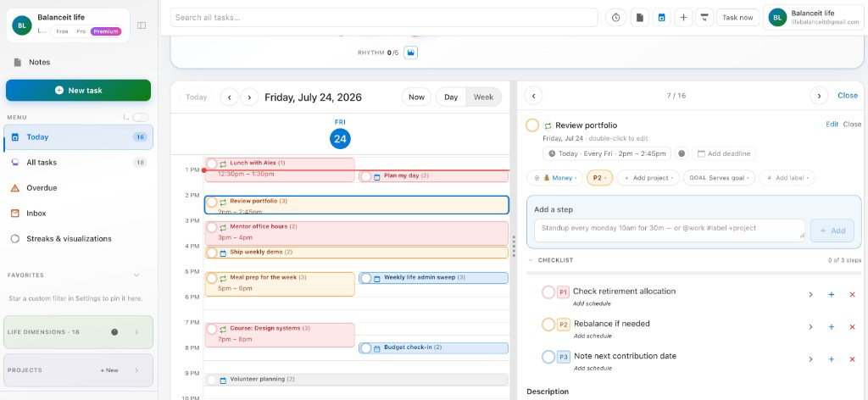
Task: Create new project with + New
Action: pyautogui.click(x=109, y=370)
